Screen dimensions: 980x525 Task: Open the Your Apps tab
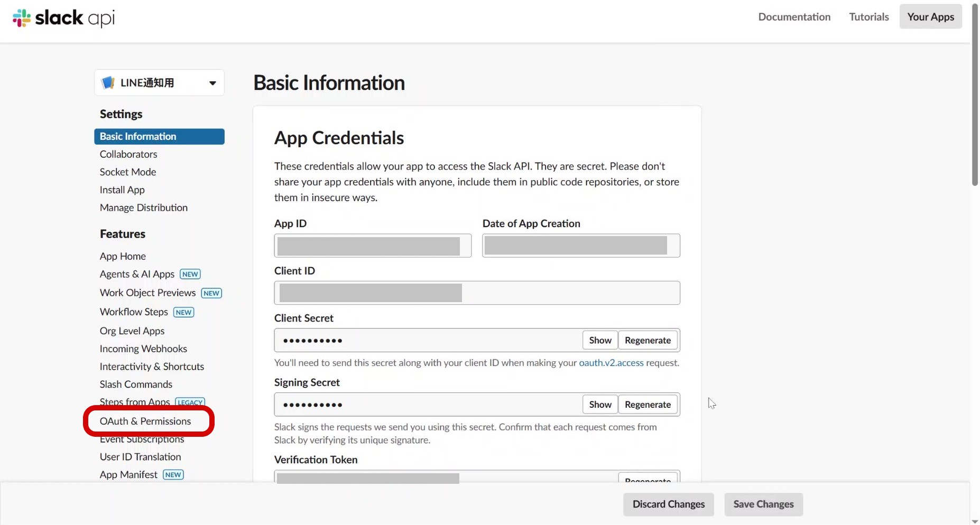[930, 17]
